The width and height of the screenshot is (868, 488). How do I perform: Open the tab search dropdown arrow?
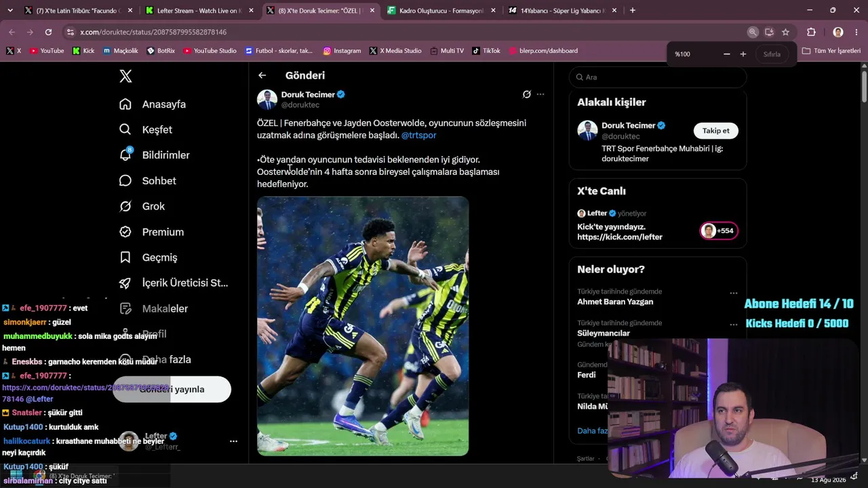point(10,10)
